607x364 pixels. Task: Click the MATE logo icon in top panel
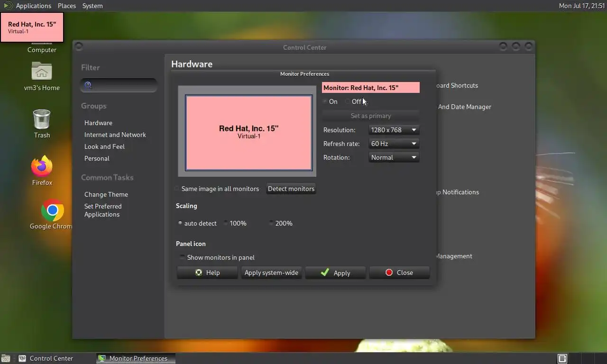click(x=8, y=6)
